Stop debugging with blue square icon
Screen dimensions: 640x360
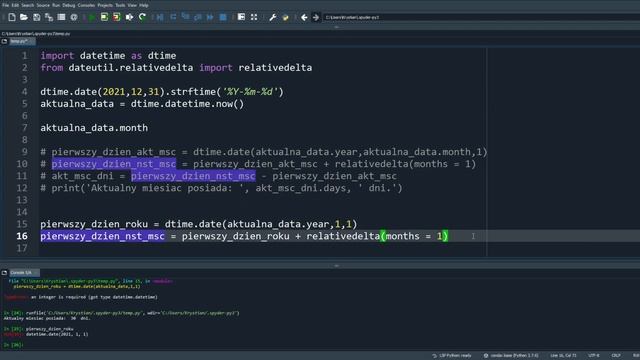coord(223,17)
